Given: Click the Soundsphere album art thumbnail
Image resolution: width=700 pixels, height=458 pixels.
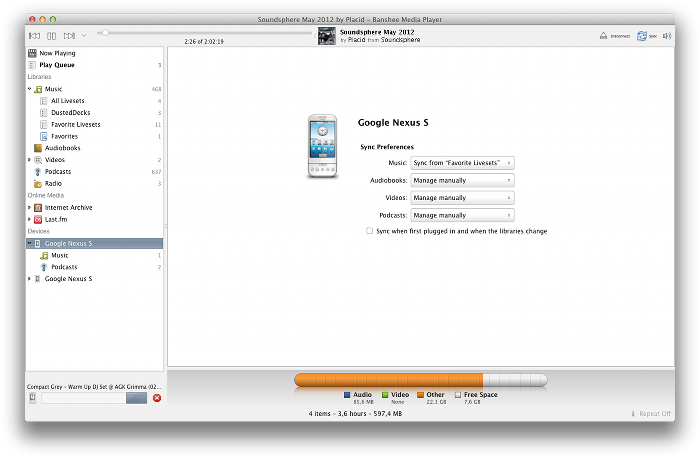Looking at the screenshot, I should [x=326, y=36].
